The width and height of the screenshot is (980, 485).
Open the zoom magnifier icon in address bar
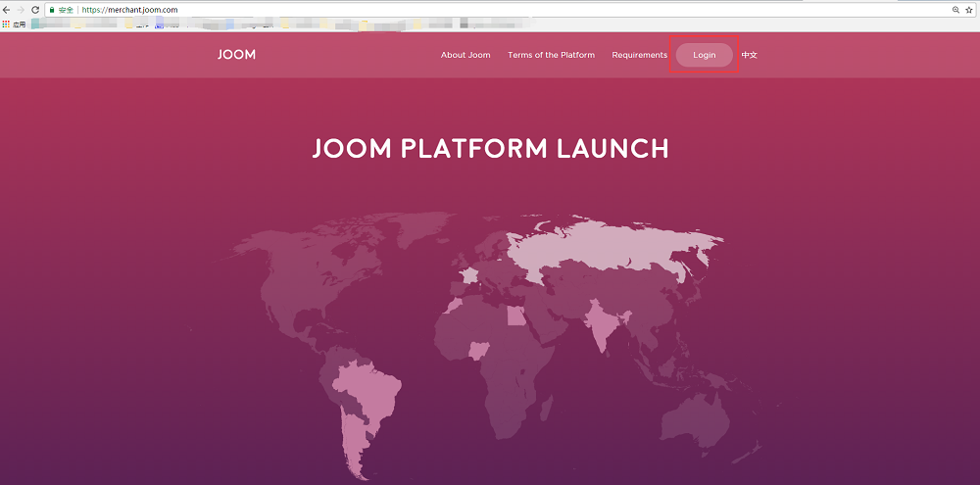[x=955, y=9]
